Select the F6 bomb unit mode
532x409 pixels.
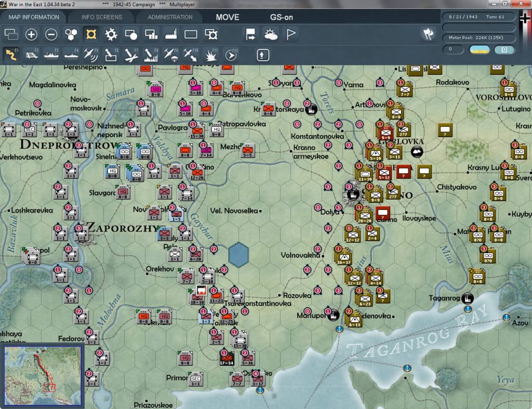pos(111,55)
